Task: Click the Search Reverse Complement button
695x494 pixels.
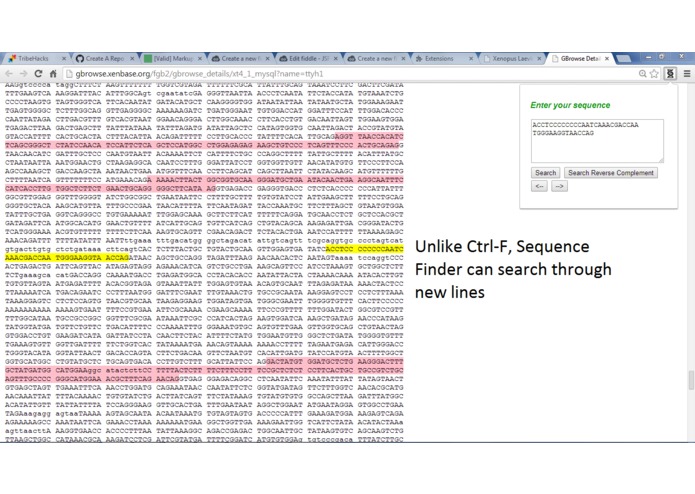Action: click(x=611, y=173)
